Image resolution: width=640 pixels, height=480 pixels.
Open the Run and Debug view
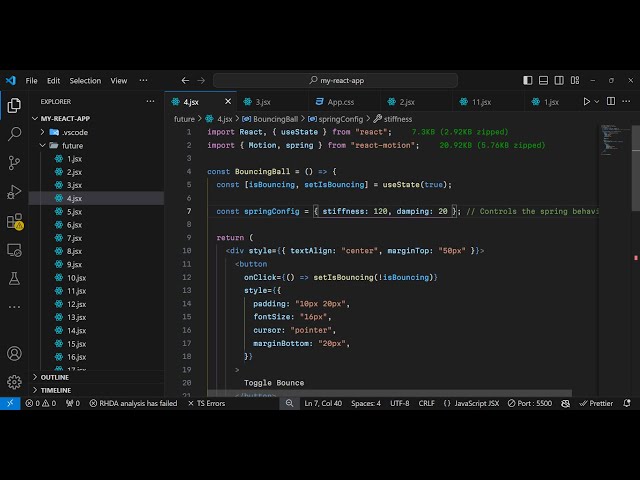(x=14, y=191)
